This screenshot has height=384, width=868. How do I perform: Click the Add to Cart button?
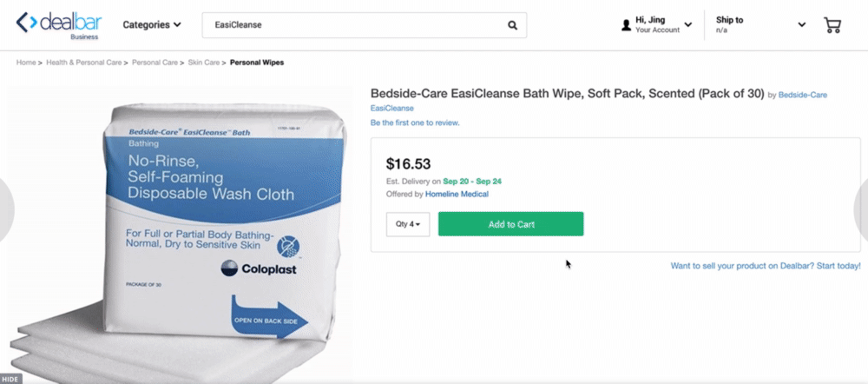point(510,224)
